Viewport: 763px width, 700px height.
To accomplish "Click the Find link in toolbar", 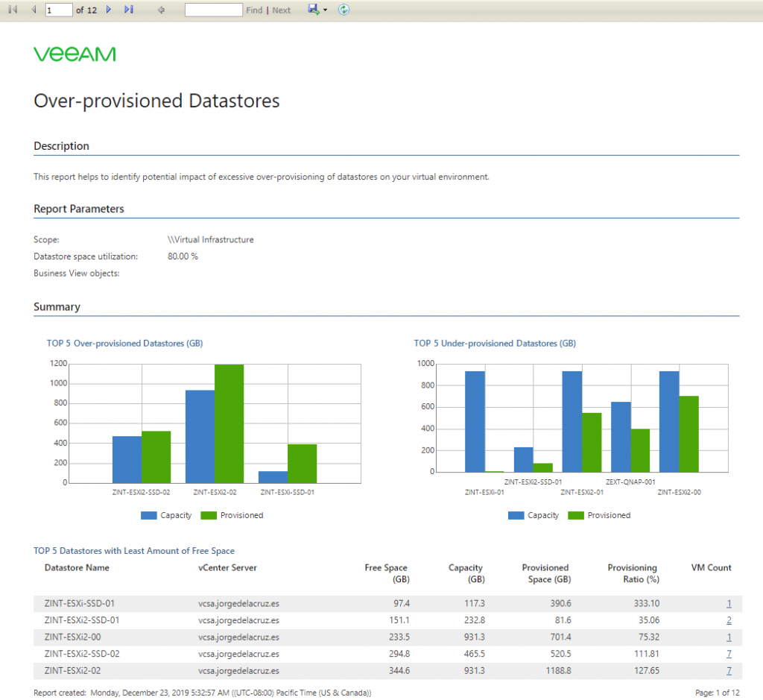I will pos(254,10).
